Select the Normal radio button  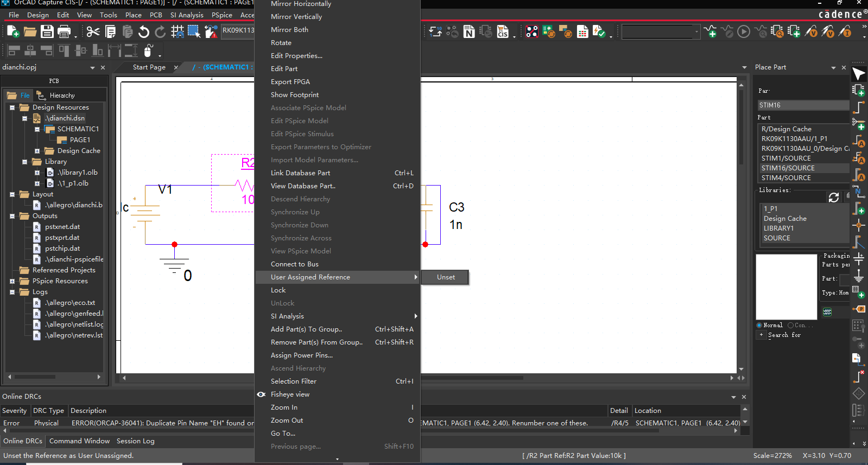(759, 325)
